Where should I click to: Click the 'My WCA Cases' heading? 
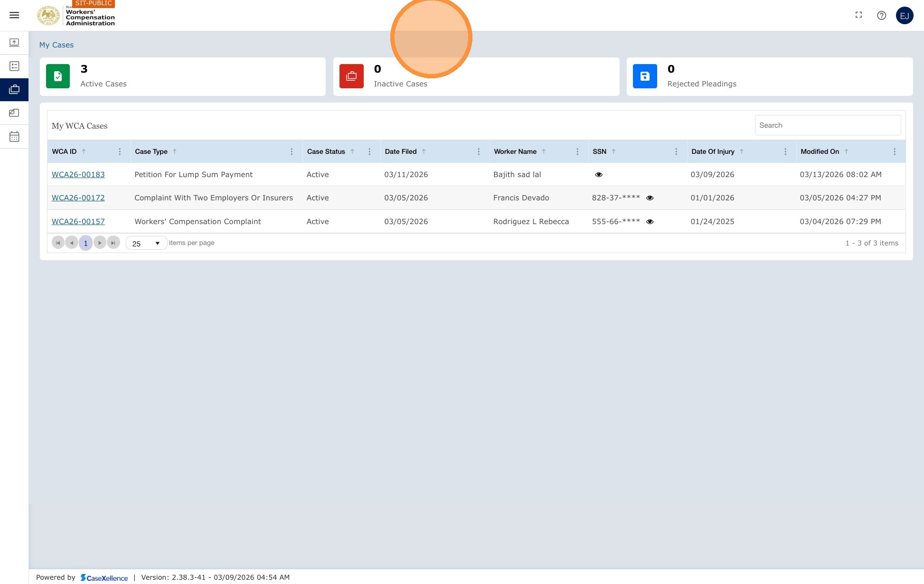tap(79, 126)
